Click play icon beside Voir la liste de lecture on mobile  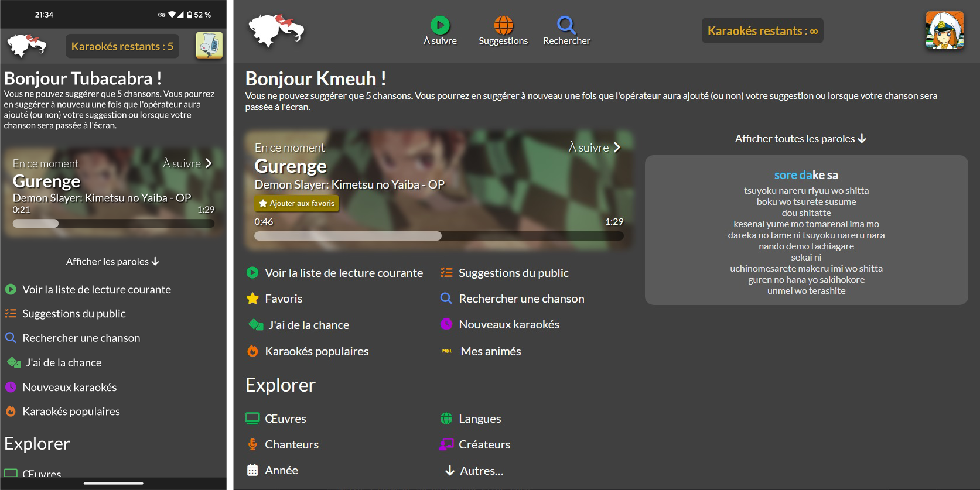[11, 289]
